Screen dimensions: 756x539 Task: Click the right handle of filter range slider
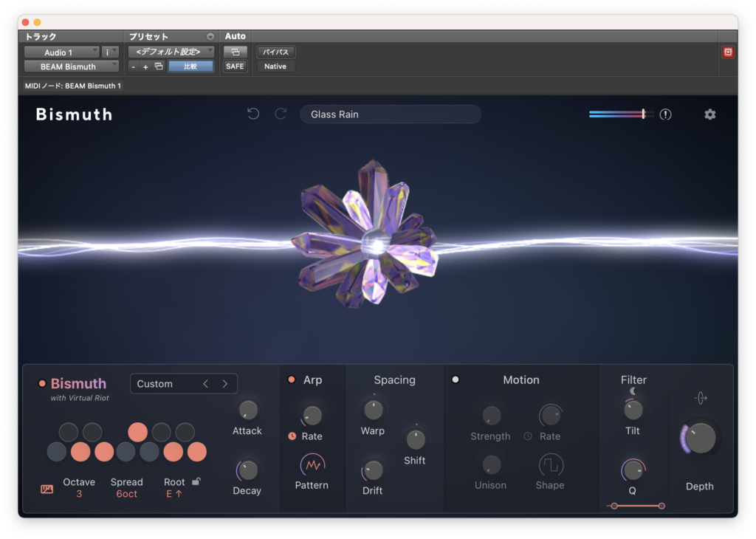661,506
